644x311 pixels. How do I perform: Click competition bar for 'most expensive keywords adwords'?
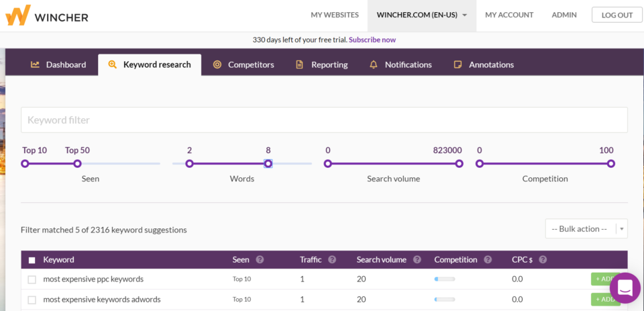444,299
